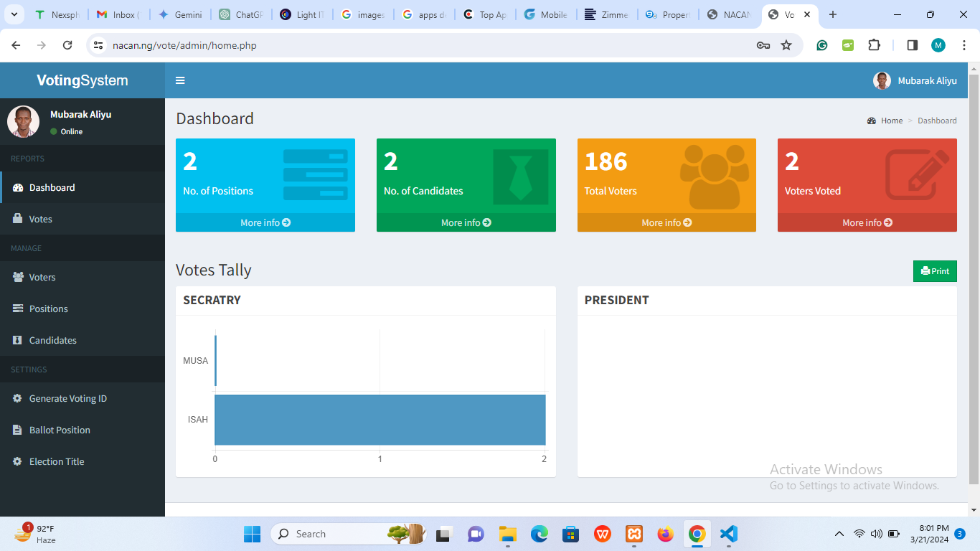Open Mubarak Aliyu user menu in header
This screenshot has height=551, width=980.
click(x=915, y=80)
